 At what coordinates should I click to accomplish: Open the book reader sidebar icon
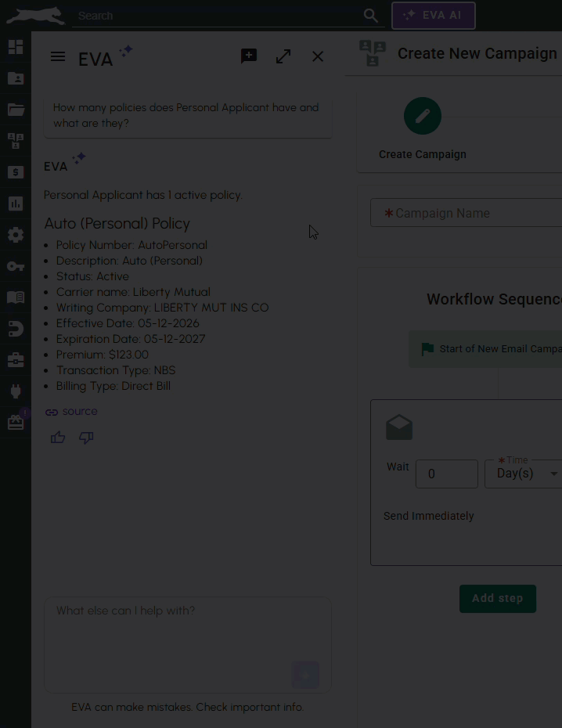pos(16,297)
